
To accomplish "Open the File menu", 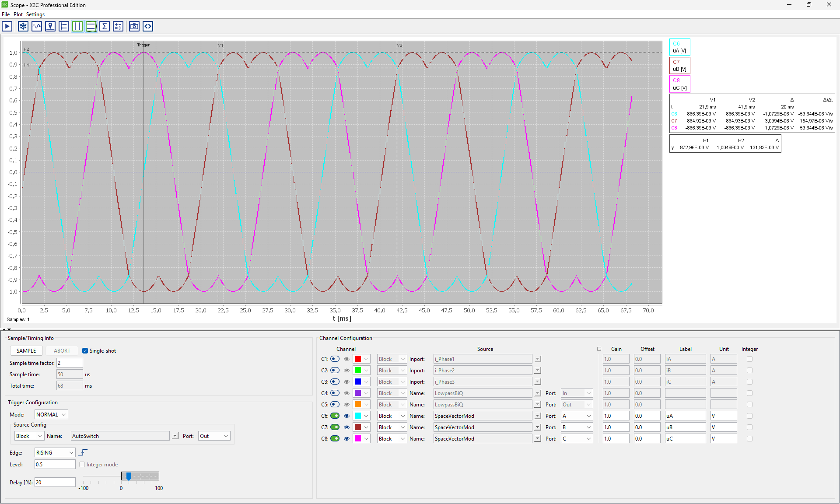I will point(6,14).
